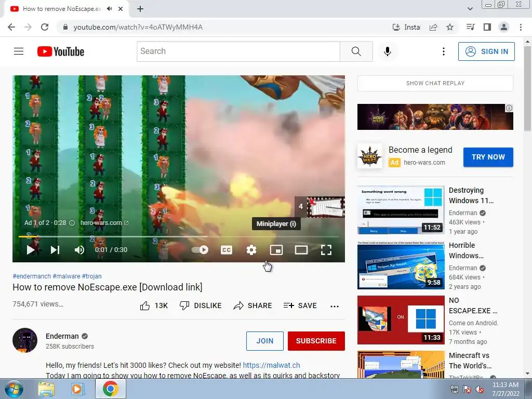Toggle the autoplay switch
This screenshot has height=399, width=532.
[200, 250]
